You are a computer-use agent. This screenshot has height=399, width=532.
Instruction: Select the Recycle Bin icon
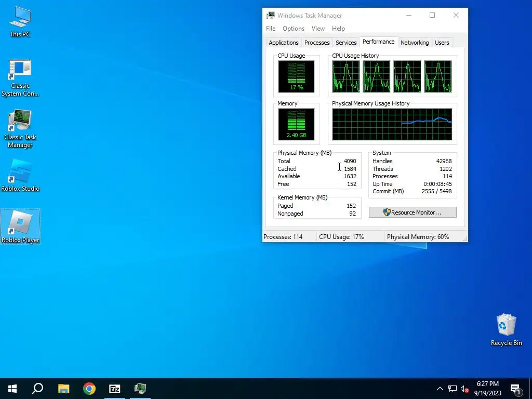tap(506, 330)
